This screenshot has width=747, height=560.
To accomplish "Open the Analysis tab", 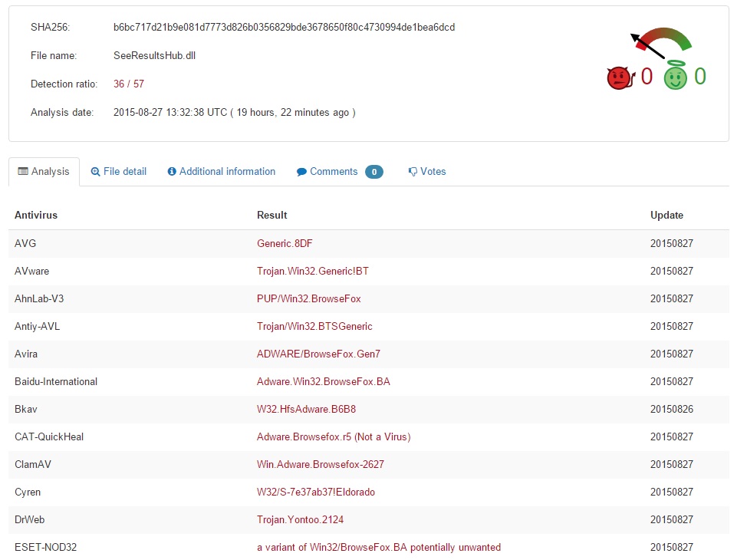I will (x=44, y=172).
